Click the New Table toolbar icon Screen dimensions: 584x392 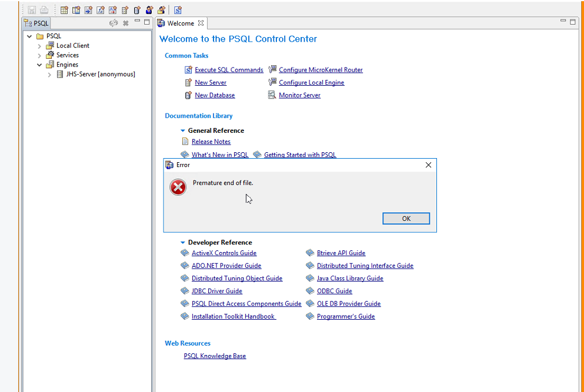click(64, 10)
